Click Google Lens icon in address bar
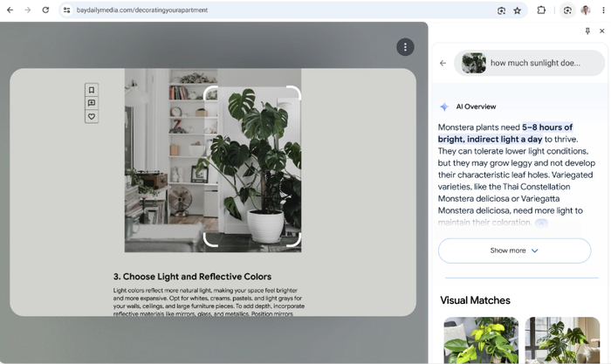This screenshot has width=611, height=364. coord(502,10)
